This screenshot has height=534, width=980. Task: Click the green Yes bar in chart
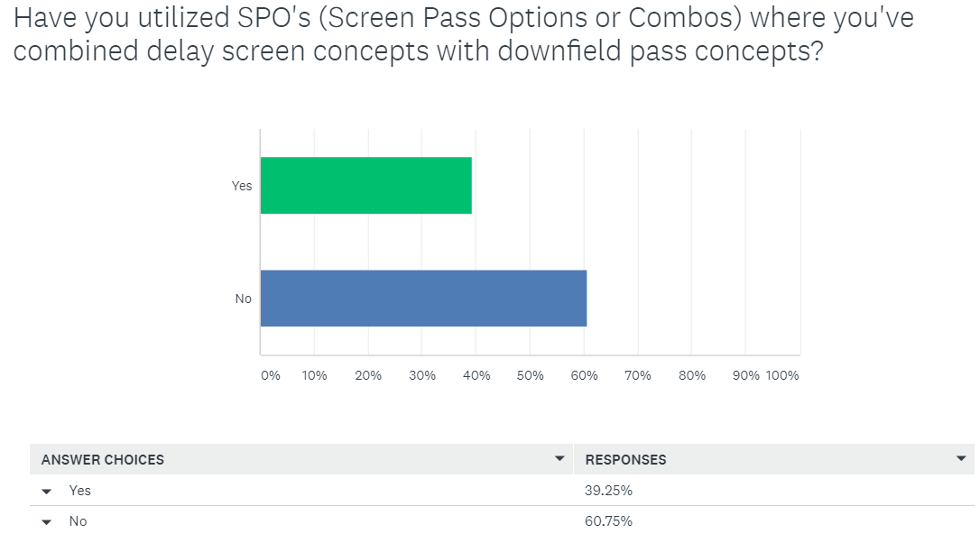(365, 186)
